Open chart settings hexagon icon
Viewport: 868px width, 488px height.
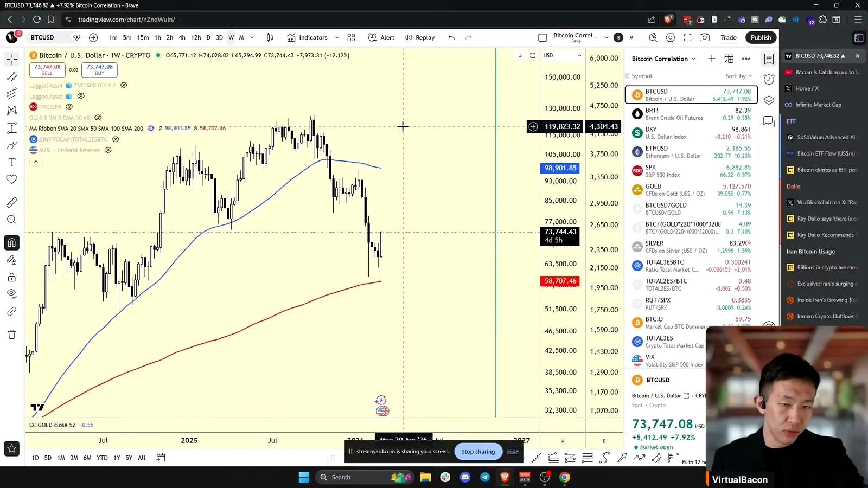point(671,37)
